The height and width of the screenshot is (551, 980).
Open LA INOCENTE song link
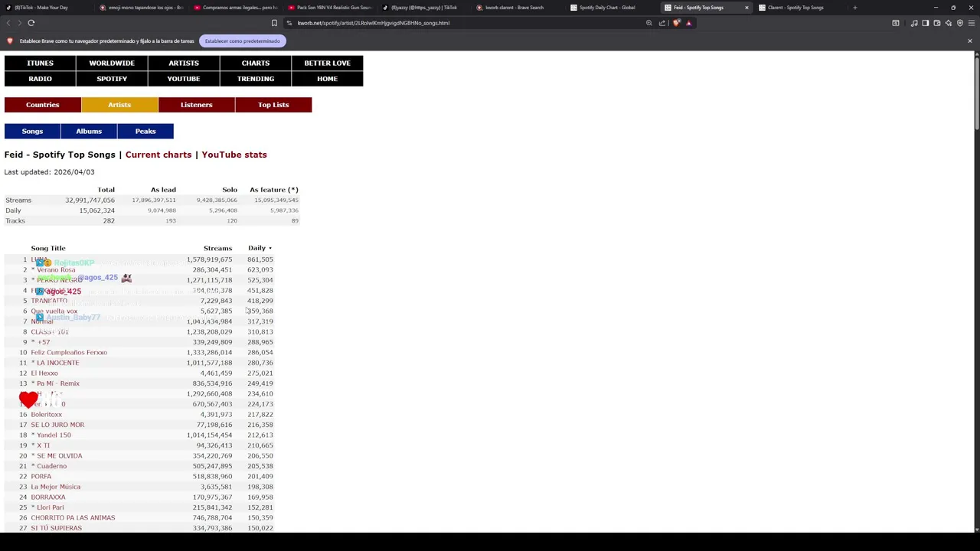[x=57, y=363]
